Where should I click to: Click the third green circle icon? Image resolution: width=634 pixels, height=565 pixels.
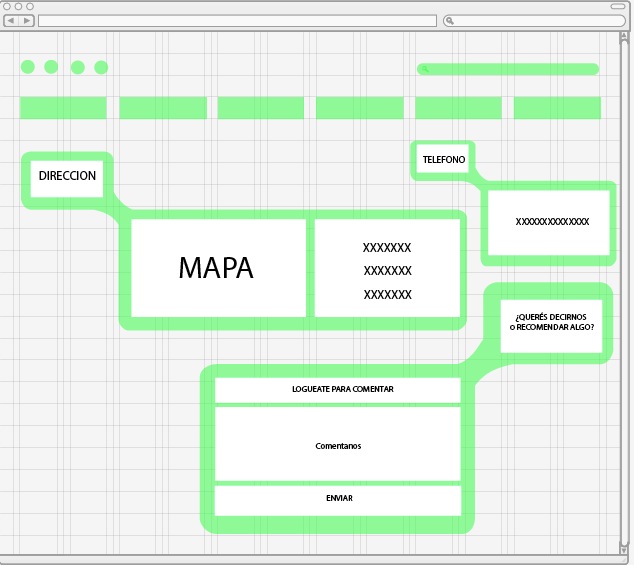[x=77, y=67]
